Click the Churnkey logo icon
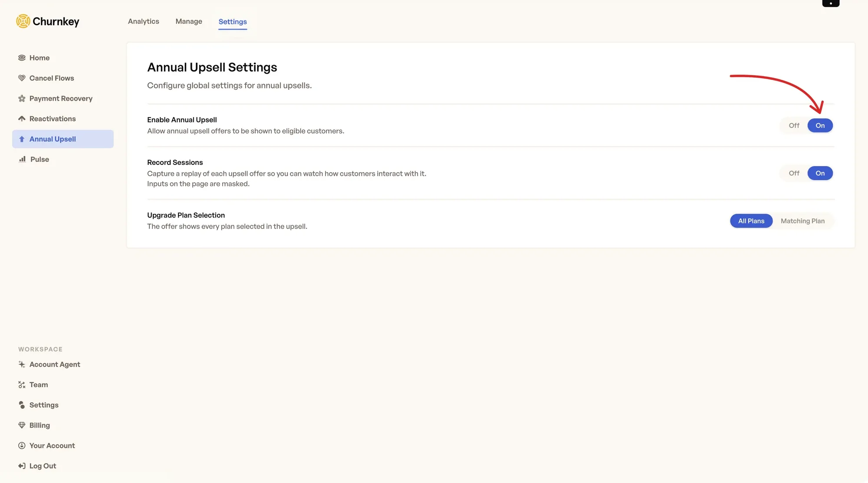868x483 pixels. tap(23, 21)
